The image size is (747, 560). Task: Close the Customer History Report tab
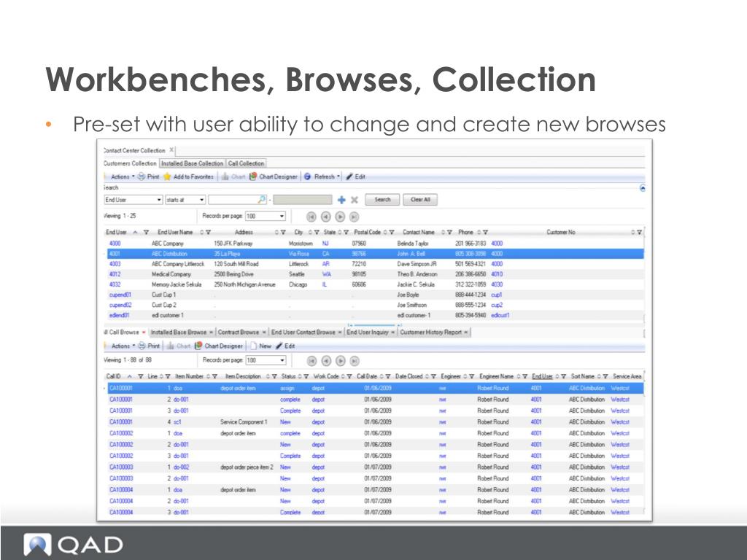click(x=466, y=332)
